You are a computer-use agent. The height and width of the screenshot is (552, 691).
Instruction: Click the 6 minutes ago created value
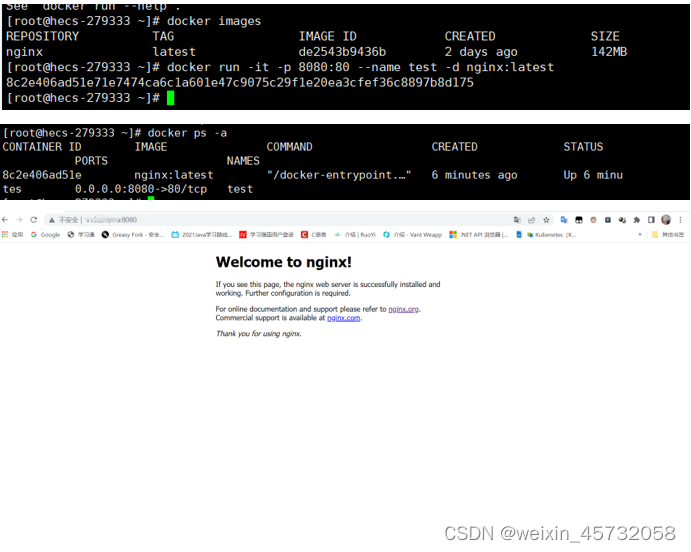click(474, 175)
